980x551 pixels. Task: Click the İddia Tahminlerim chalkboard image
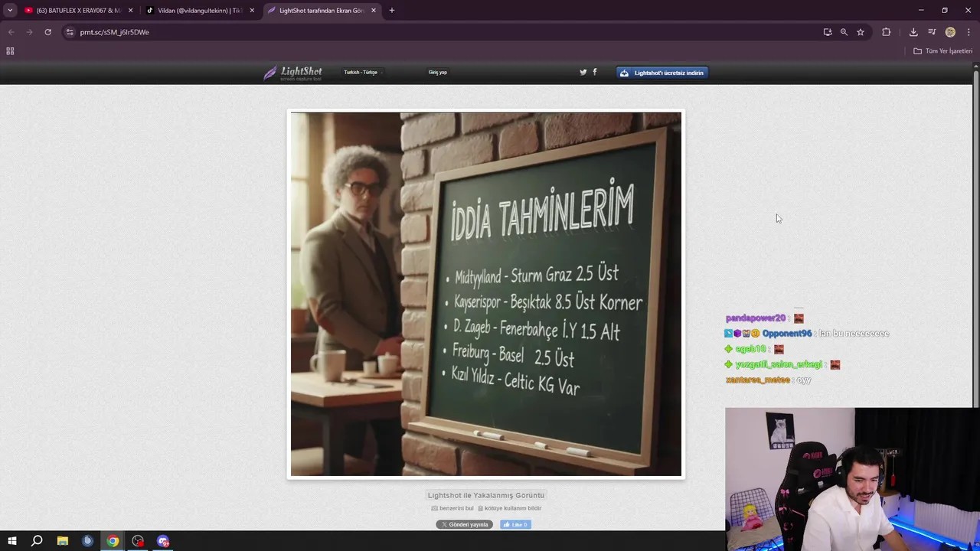[486, 295]
